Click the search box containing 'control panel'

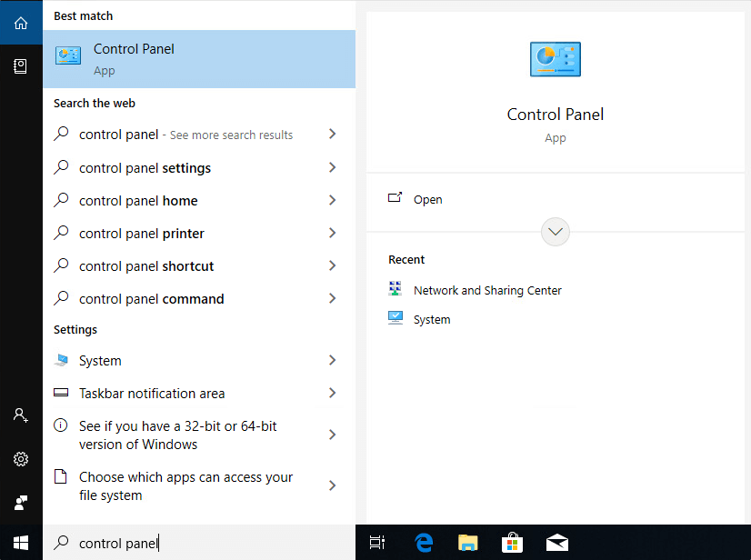tap(200, 543)
